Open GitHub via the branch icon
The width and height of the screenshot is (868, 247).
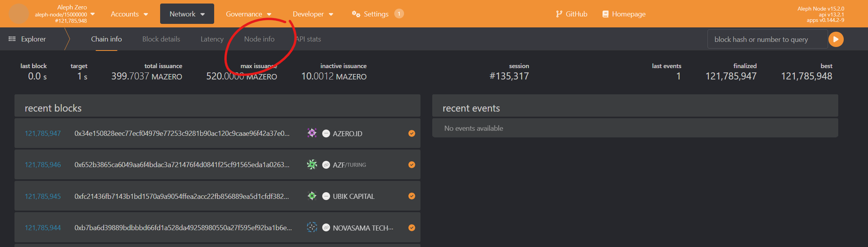tap(559, 14)
